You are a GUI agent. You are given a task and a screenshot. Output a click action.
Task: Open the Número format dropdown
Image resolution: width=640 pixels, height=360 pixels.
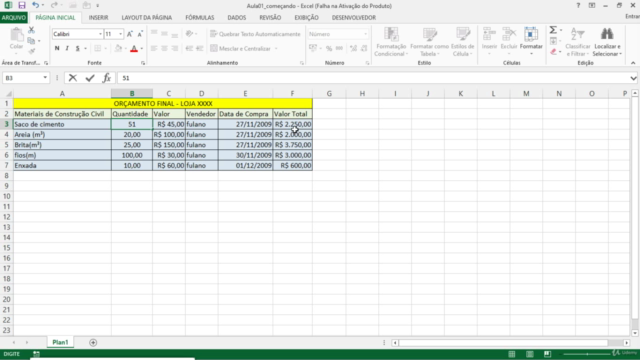pyautogui.click(x=365, y=34)
